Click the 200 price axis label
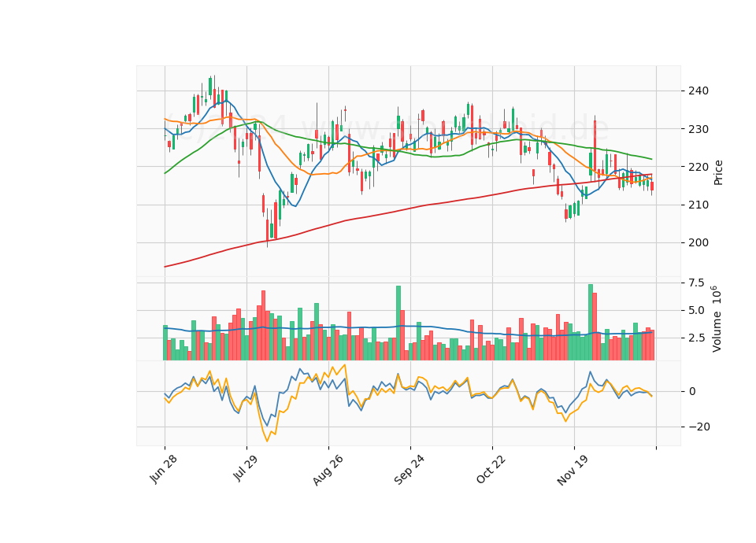Image resolution: width=756 pixels, height=543 pixels. click(x=699, y=243)
